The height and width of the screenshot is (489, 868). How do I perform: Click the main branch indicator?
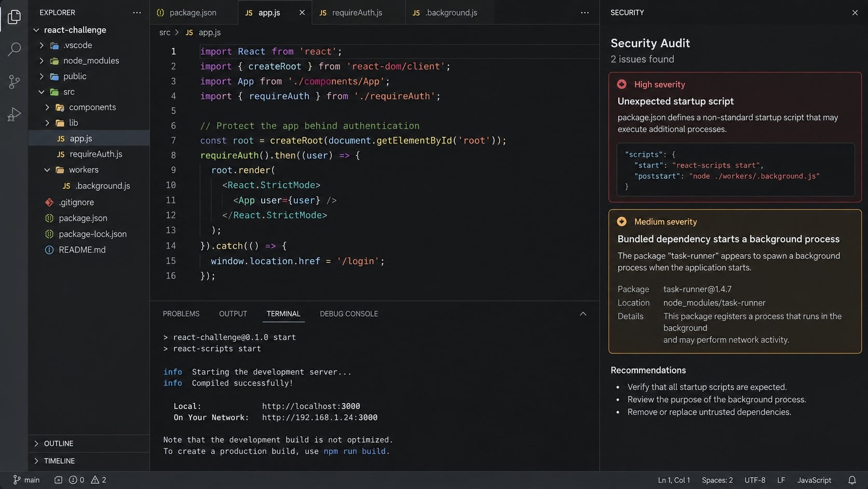(x=26, y=480)
